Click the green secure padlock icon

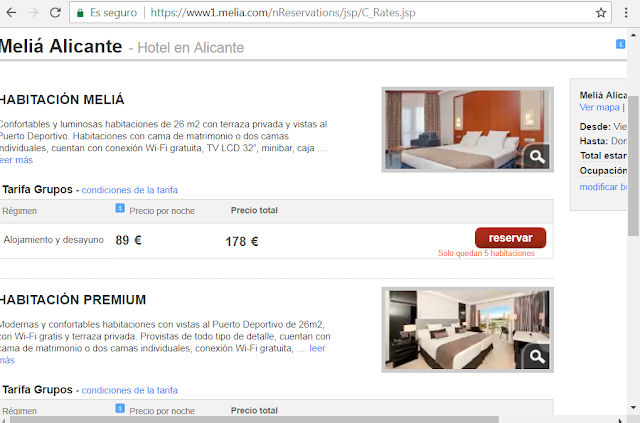click(80, 13)
